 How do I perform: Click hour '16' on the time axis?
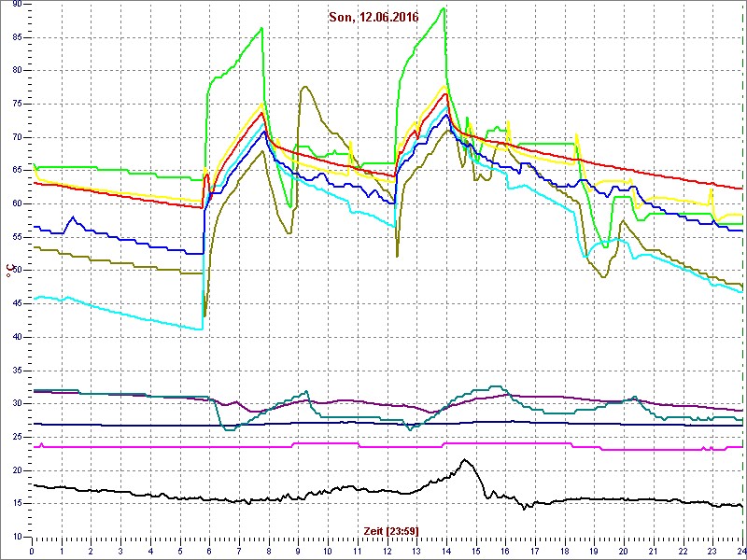point(505,550)
